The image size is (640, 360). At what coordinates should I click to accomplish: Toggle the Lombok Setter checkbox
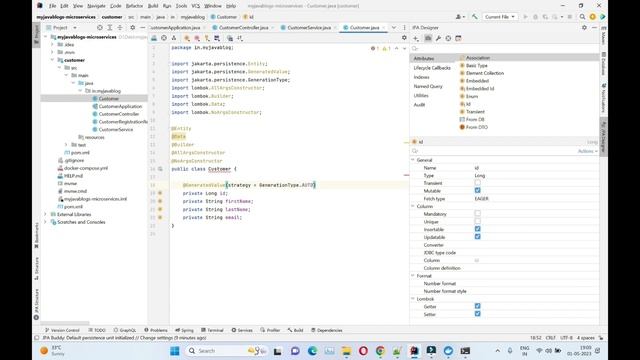pyautogui.click(x=478, y=314)
